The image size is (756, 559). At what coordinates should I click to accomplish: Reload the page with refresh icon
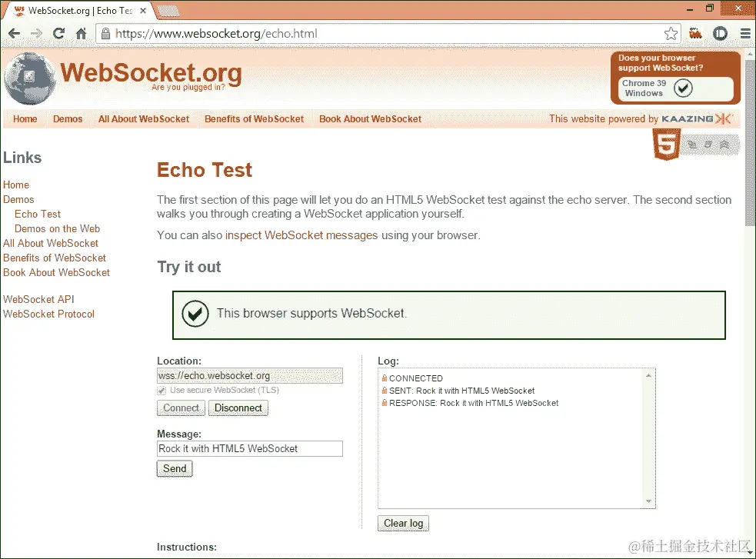(58, 34)
